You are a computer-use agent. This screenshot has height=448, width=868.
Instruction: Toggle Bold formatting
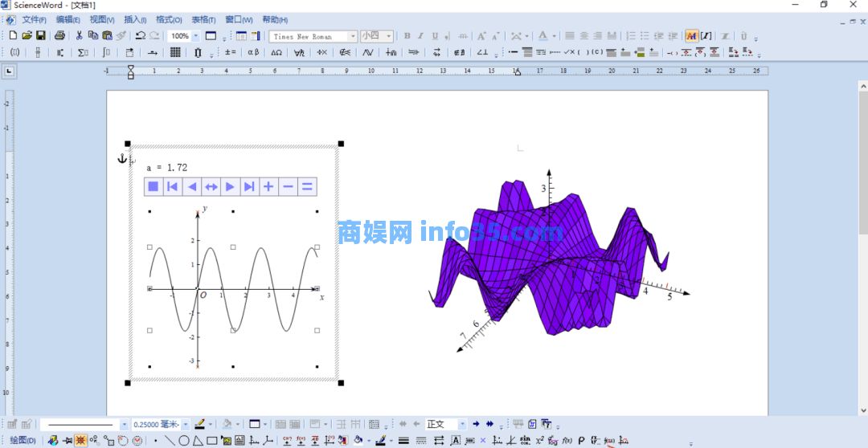point(407,36)
